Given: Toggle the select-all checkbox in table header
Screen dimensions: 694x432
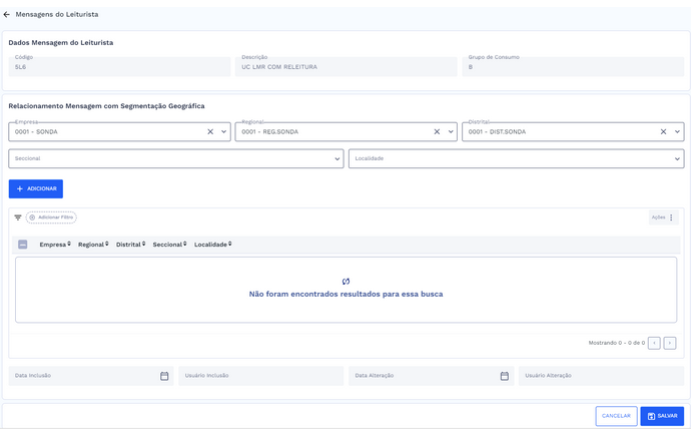Looking at the screenshot, I should point(23,244).
